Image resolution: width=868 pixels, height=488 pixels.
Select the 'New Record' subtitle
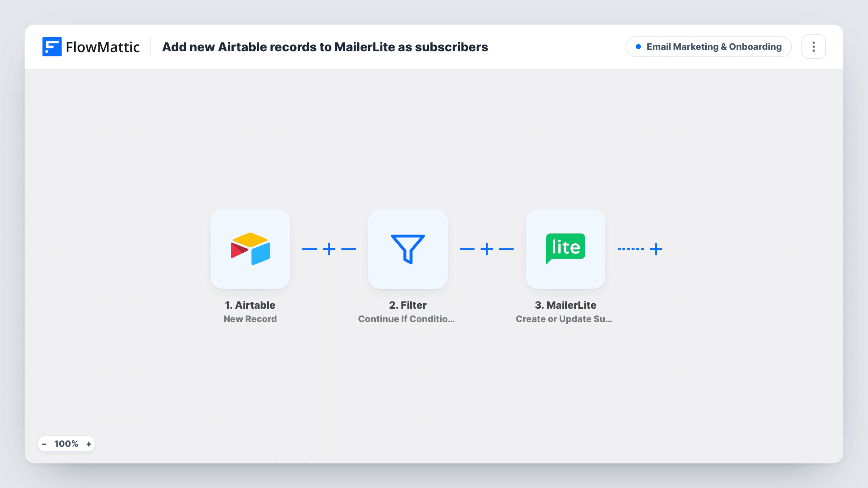click(x=250, y=319)
